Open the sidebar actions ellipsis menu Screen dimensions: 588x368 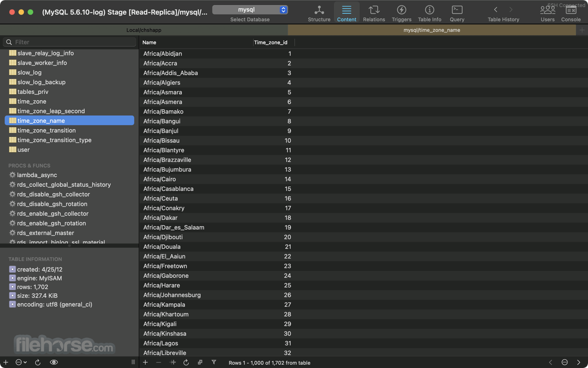[21, 362]
